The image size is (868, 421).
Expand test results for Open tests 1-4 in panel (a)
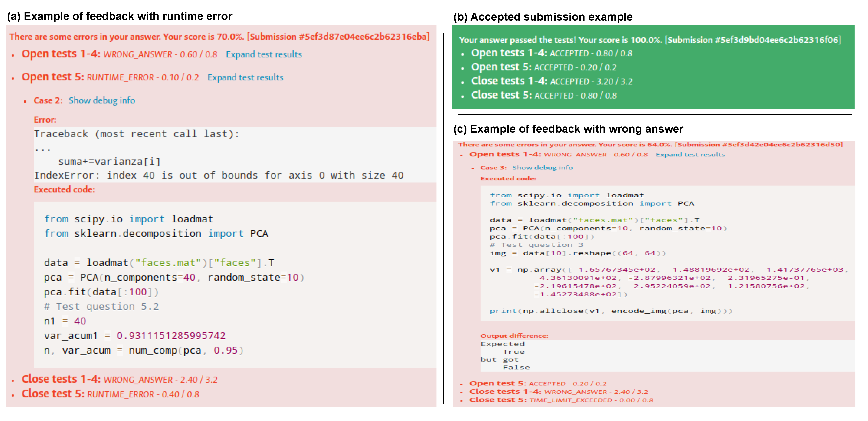point(263,54)
